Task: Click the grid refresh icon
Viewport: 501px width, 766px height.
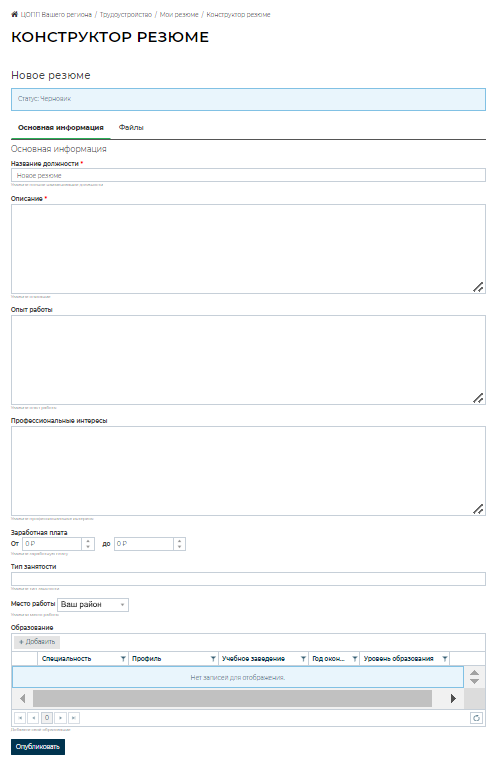Action: pos(476,718)
